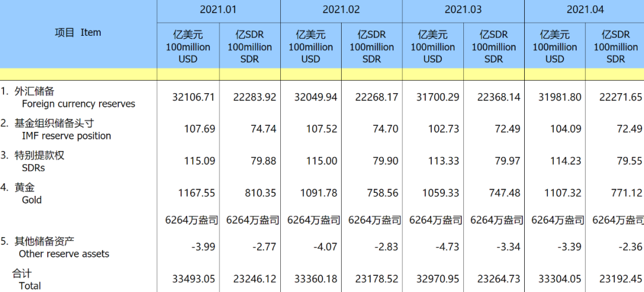Viewport: 644px width, 292px height.
Task: Click the Total figure 23264.73
Action: point(499,279)
